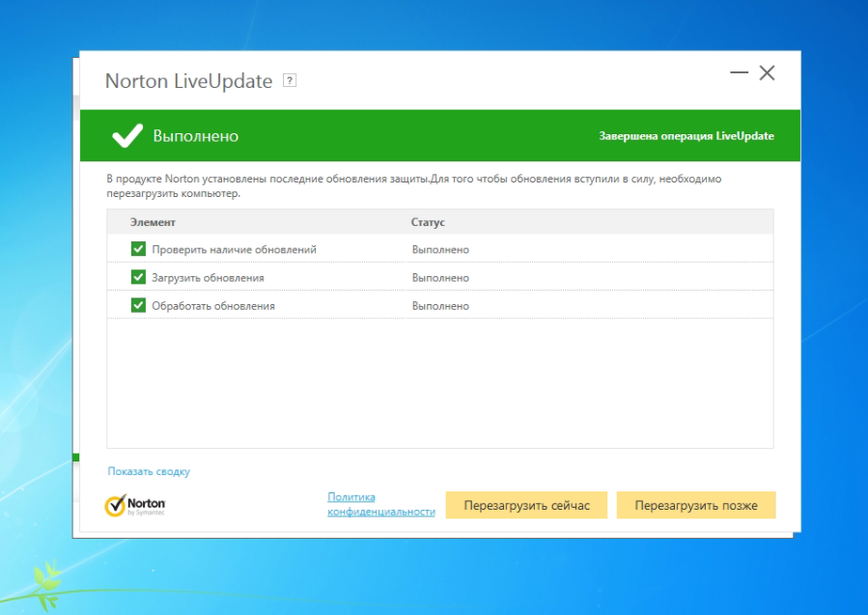
Task: Open the 'Политика конфиденциальности' link
Action: [380, 504]
